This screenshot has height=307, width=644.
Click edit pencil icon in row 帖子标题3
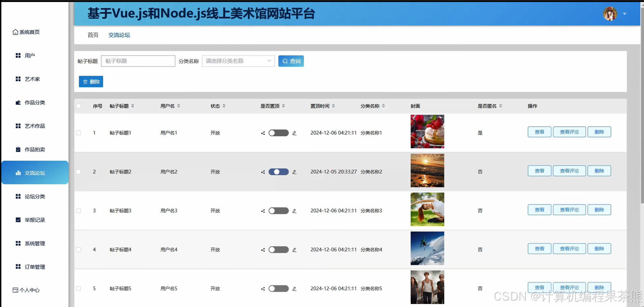pos(294,211)
